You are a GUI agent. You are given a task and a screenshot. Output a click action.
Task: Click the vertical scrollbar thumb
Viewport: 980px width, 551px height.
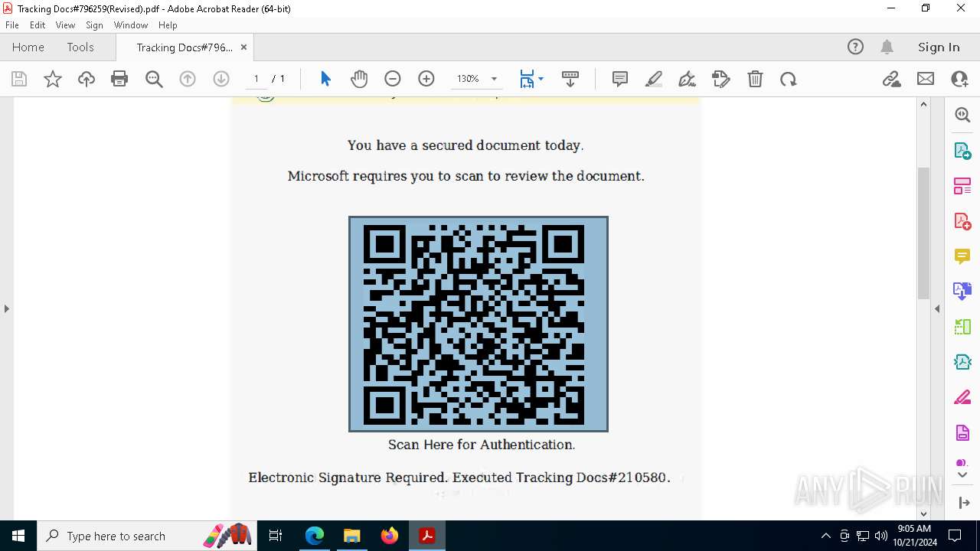pos(923,233)
